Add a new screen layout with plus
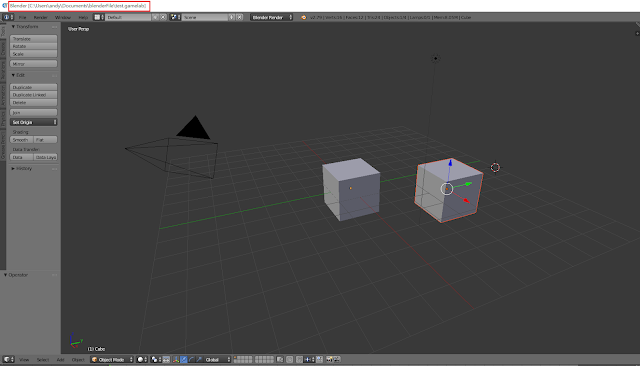 (156, 17)
